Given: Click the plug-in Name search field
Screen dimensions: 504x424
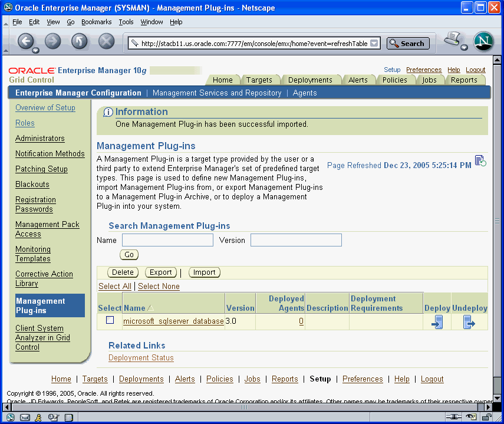Looking at the screenshot, I should 167,240.
